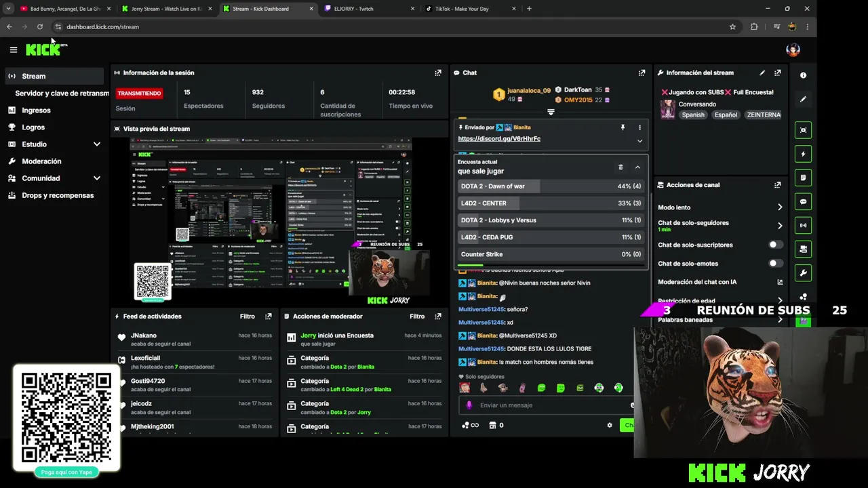
Task: Click the stream preview thumbnail
Action: (x=271, y=222)
